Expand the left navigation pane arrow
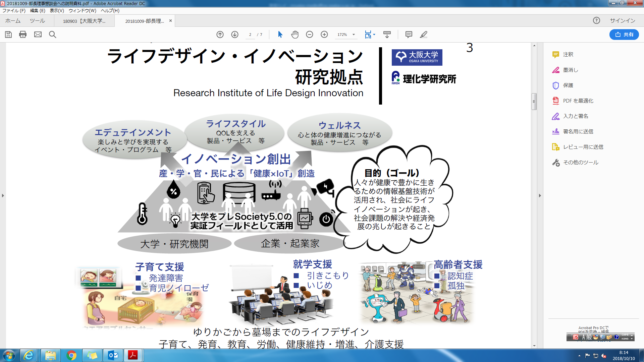This screenshot has width=644, height=362. [x=3, y=195]
